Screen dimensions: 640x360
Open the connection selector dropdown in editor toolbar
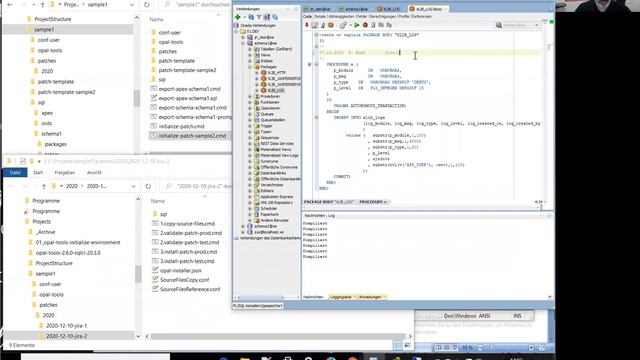coord(536,25)
